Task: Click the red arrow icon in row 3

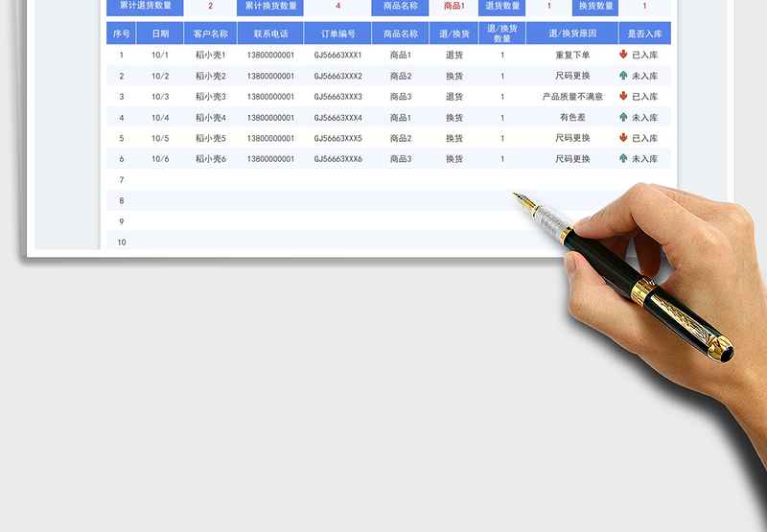Action: pos(623,97)
